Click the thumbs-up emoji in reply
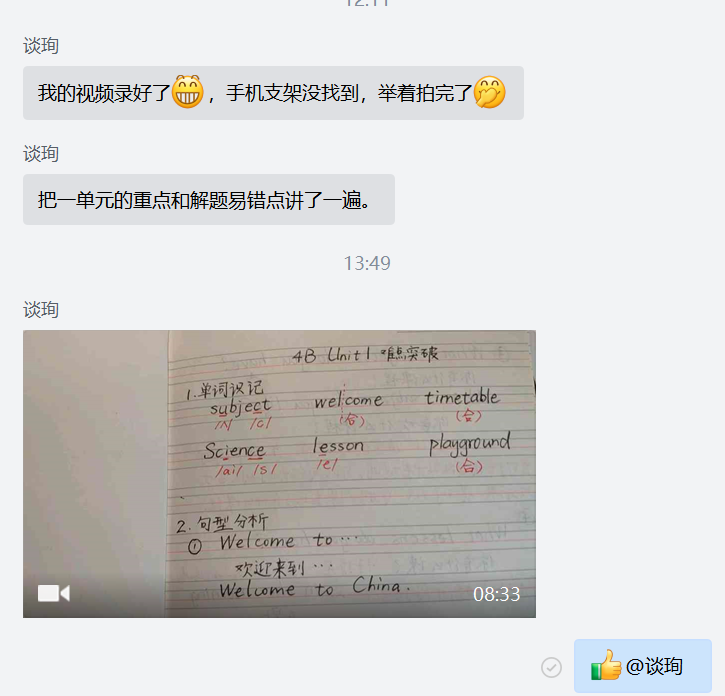Image resolution: width=725 pixels, height=696 pixels. [x=606, y=665]
